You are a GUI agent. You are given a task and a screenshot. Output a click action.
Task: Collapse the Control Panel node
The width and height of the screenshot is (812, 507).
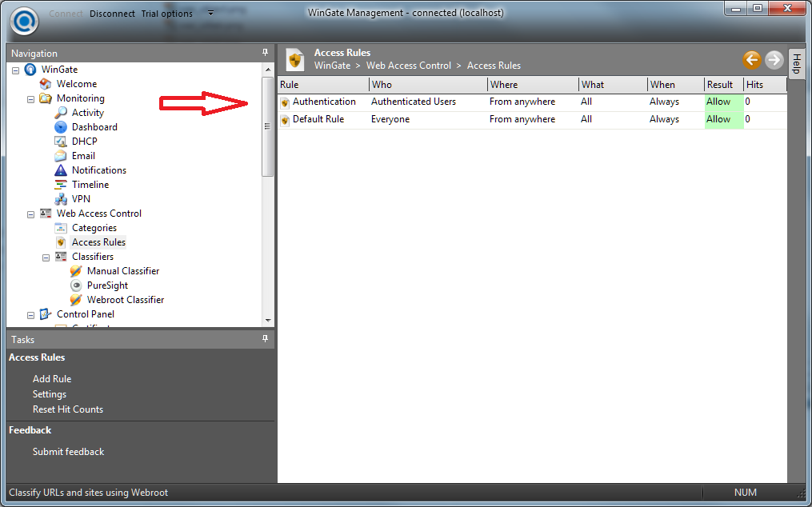[30, 314]
